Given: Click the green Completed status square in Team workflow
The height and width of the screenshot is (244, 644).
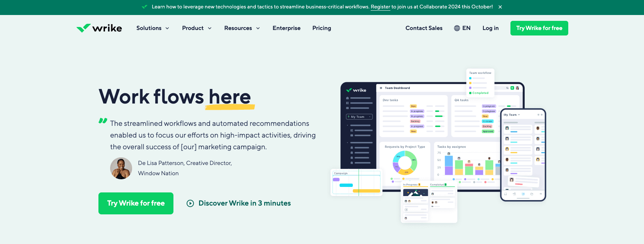Looking at the screenshot, I should 470,93.
